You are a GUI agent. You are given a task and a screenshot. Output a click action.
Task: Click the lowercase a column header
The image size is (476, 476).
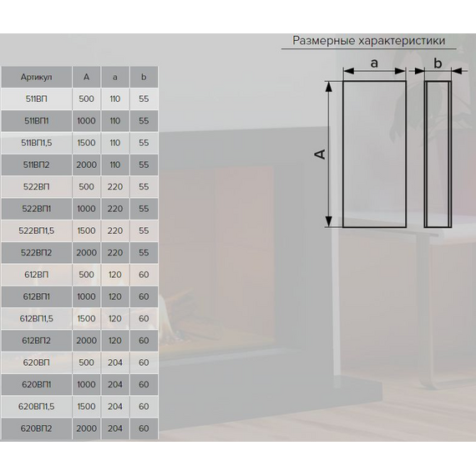[115, 77]
